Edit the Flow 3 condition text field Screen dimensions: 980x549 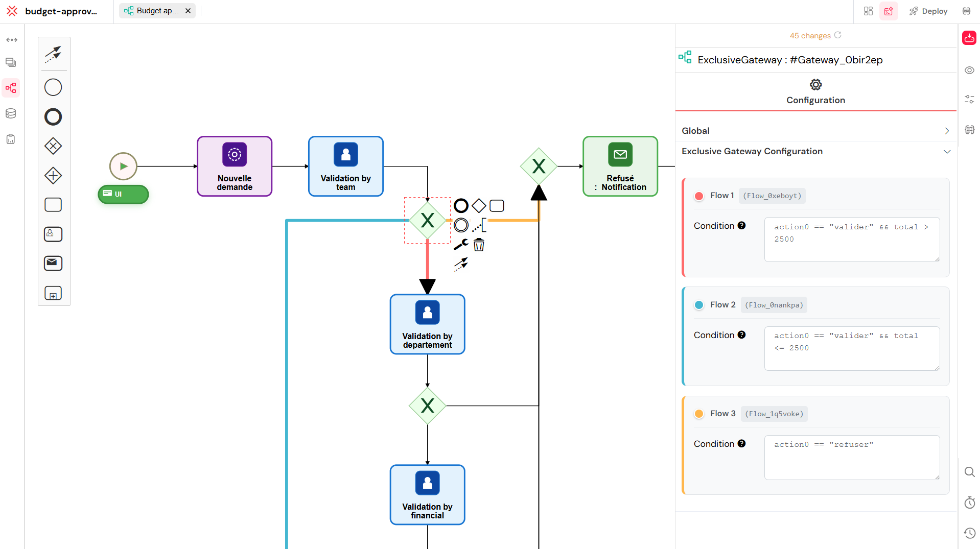(x=851, y=457)
